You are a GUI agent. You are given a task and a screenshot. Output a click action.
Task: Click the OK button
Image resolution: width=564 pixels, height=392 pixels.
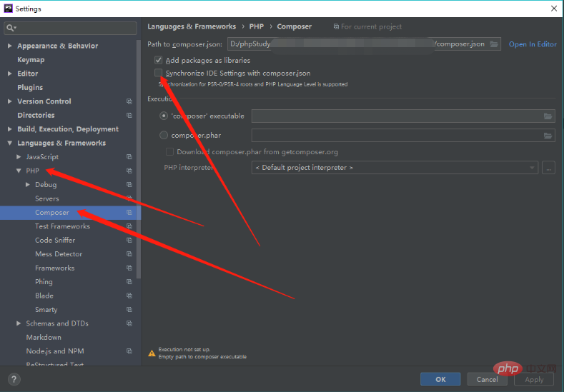[440, 379]
